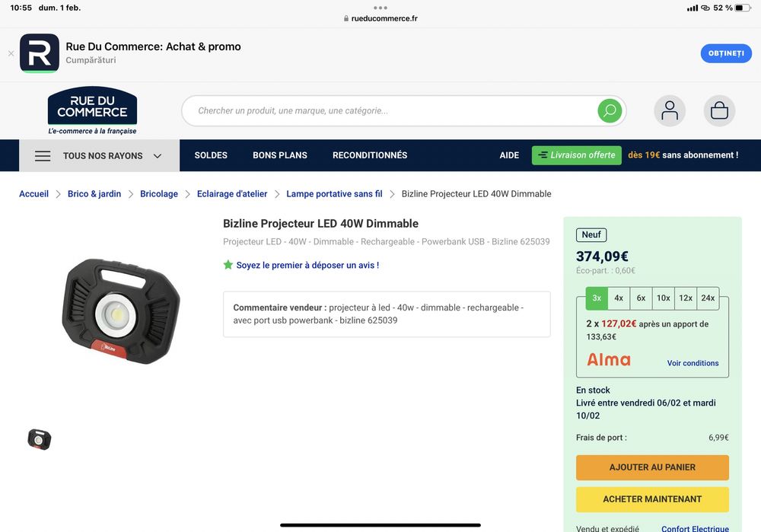
Task: Open the Soldes menu item
Action: pyautogui.click(x=211, y=155)
